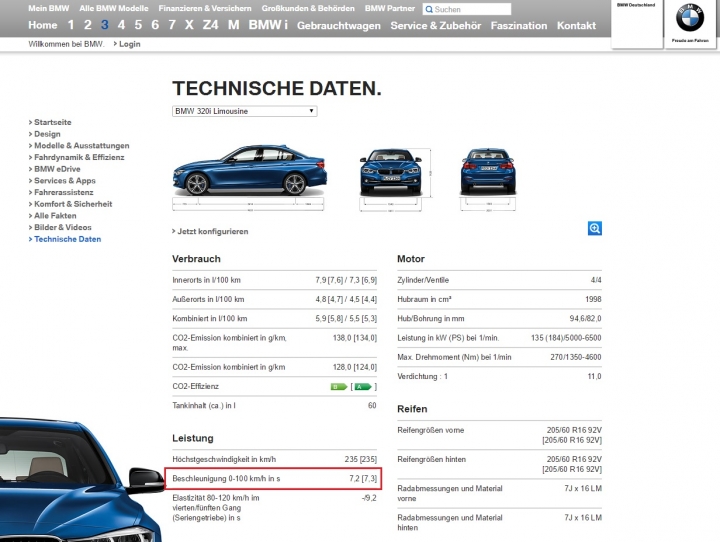Viewport: 720px width, 542px height.
Task: Open Fahrdynamik & Effizienz sidebar link
Action: point(79,158)
